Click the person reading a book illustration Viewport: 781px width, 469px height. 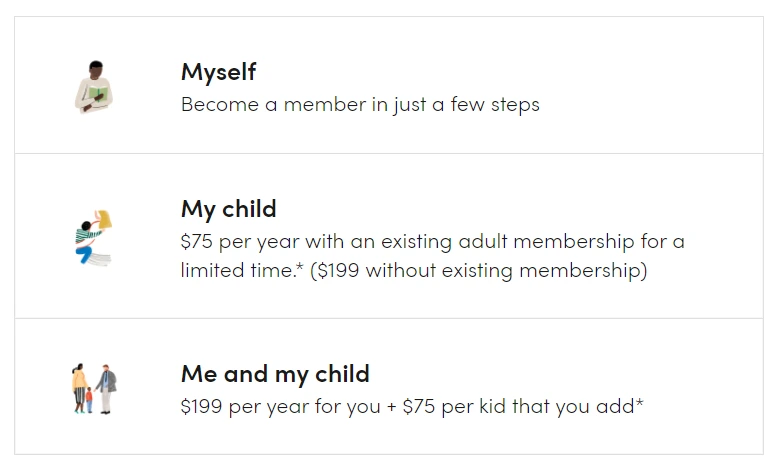click(x=94, y=87)
